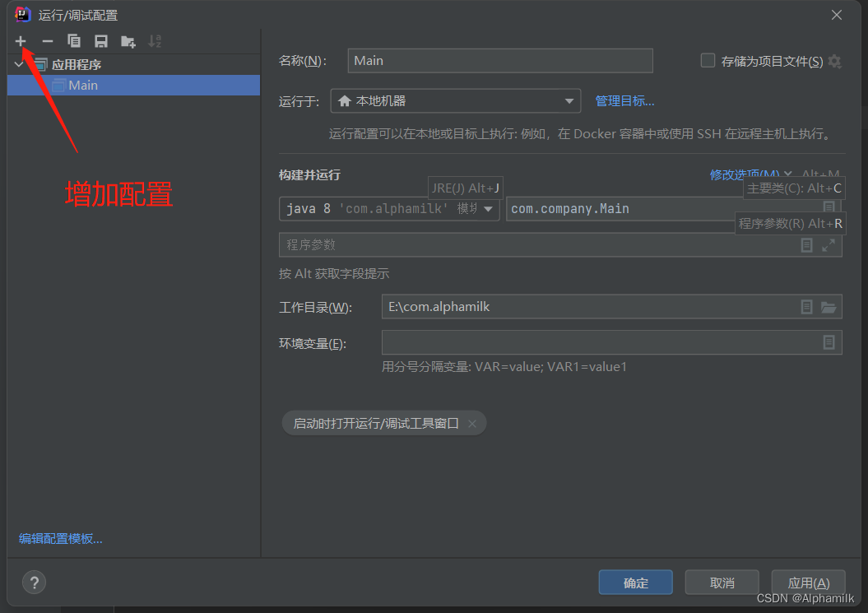The height and width of the screenshot is (613, 868).
Task: Click the minus icon to remove configuration
Action: click(x=48, y=41)
